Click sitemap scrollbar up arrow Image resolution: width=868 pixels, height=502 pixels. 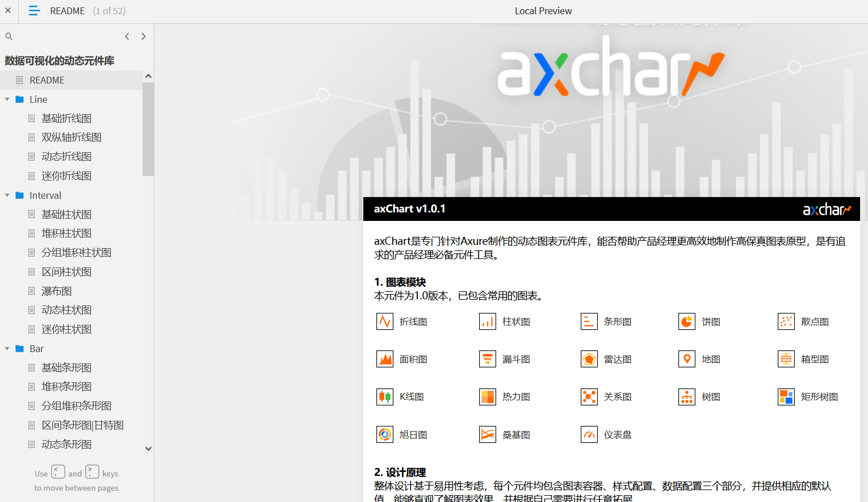pyautogui.click(x=148, y=76)
